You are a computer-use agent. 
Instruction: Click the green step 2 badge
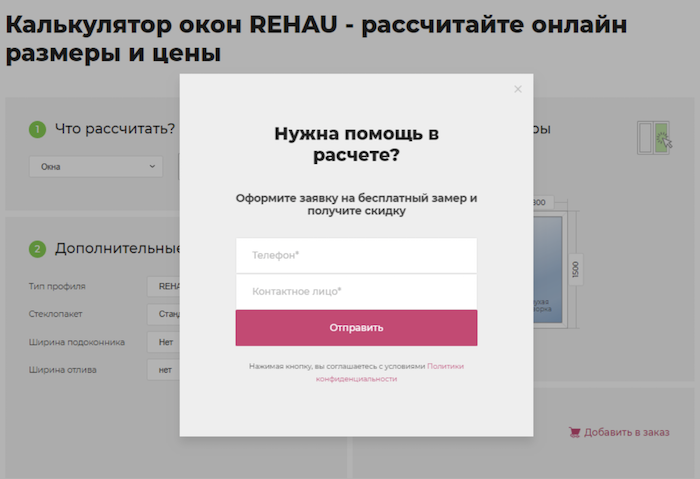click(x=38, y=249)
